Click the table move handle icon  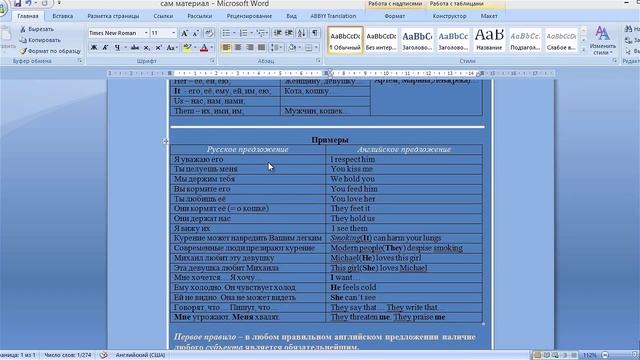165,142
